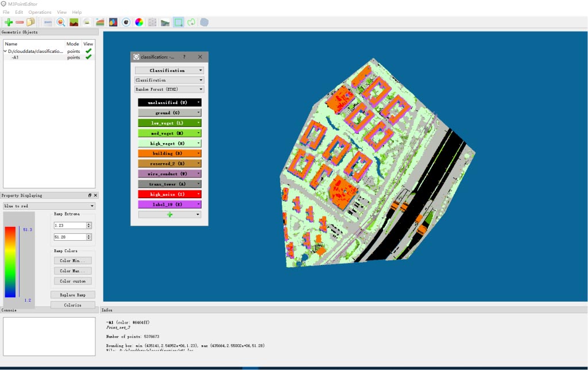Expand the Random Forest (ETHZ) dropdown
The image size is (588, 370).
pyautogui.click(x=169, y=90)
